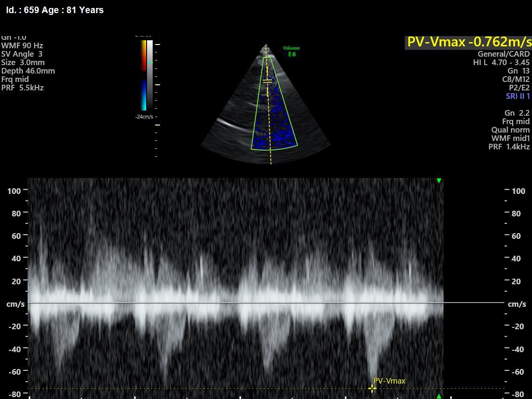Click the Frq mid label on the left
This screenshot has height=399, width=532.
(x=15, y=80)
